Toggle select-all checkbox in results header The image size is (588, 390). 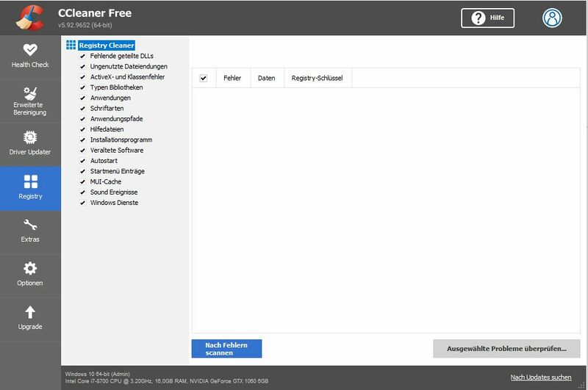pos(204,79)
